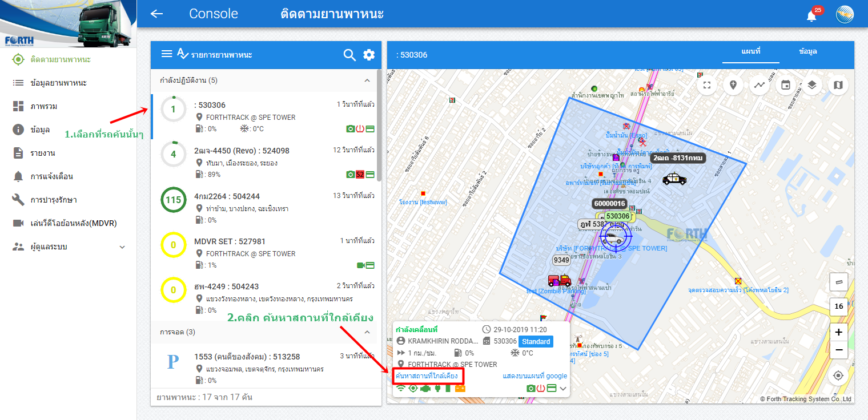The width and height of the screenshot is (868, 420).
Task: Open vehicle list settings gear
Action: [x=369, y=55]
